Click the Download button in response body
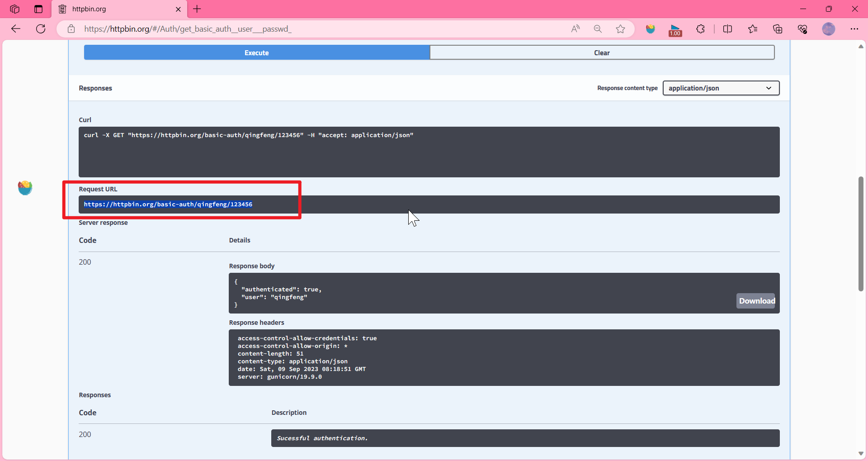Screen dimensions: 868x461 pos(756,301)
